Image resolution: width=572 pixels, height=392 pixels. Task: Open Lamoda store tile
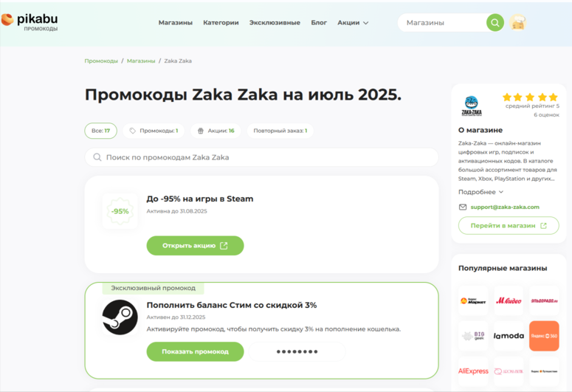[509, 336]
